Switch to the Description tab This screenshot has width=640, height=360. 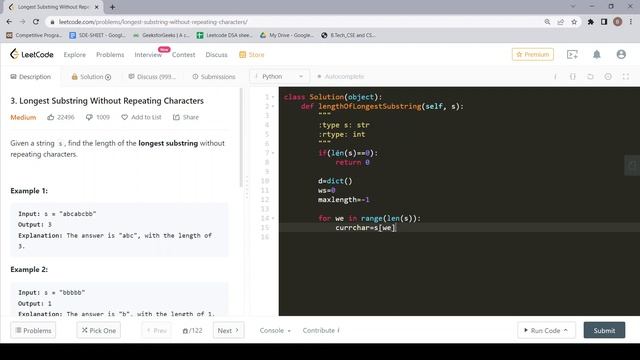point(31,77)
